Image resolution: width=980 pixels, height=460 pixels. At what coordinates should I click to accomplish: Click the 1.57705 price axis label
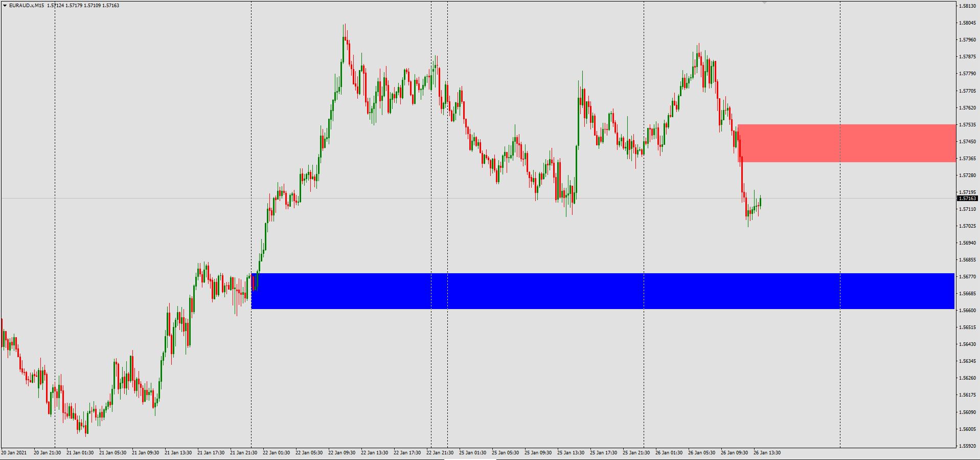coord(968,91)
